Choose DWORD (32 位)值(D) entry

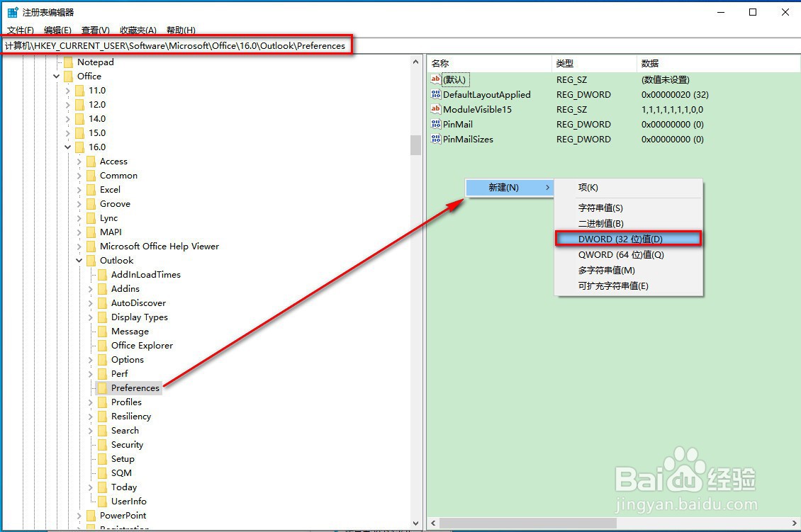(628, 239)
